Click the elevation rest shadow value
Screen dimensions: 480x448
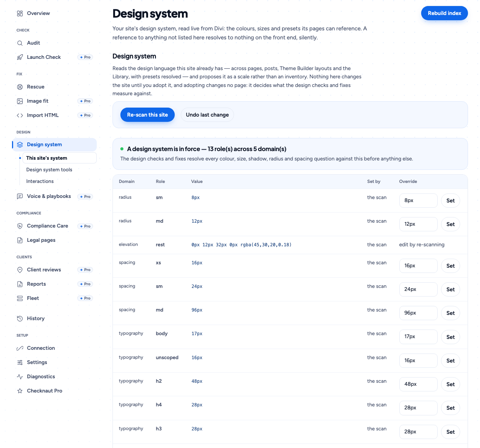click(241, 245)
